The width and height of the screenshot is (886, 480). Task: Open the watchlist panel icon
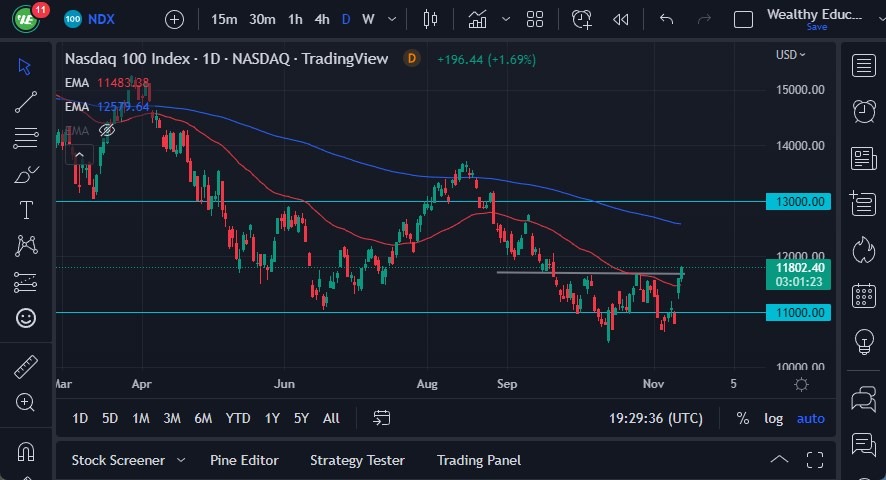tap(863, 66)
